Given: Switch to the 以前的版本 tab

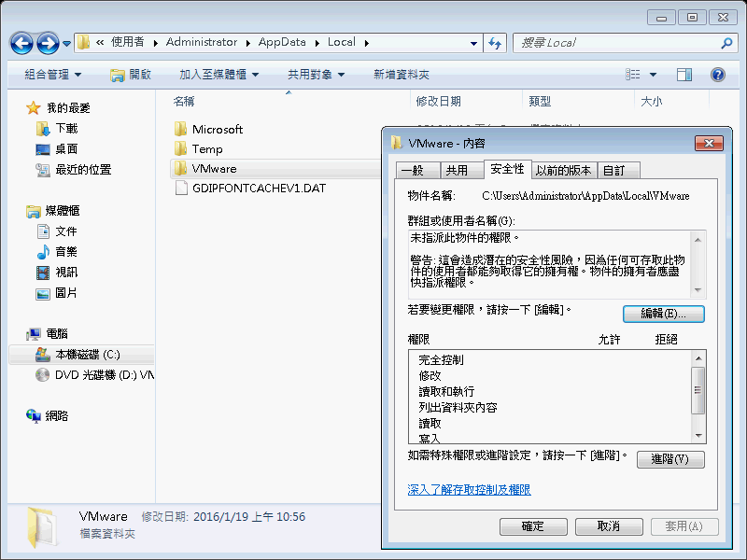Looking at the screenshot, I should pyautogui.click(x=564, y=171).
